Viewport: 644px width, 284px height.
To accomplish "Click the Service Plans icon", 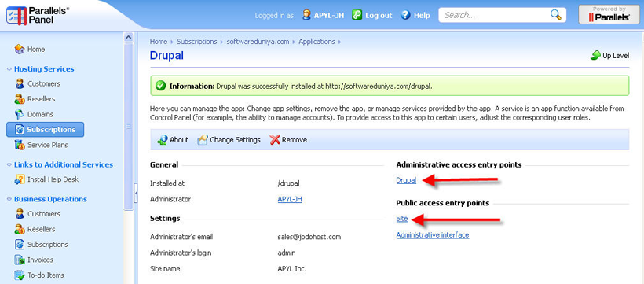I will pyautogui.click(x=20, y=145).
